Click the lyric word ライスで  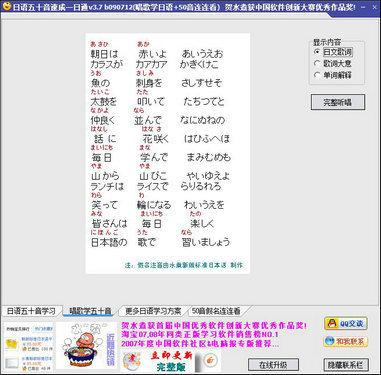(x=153, y=186)
